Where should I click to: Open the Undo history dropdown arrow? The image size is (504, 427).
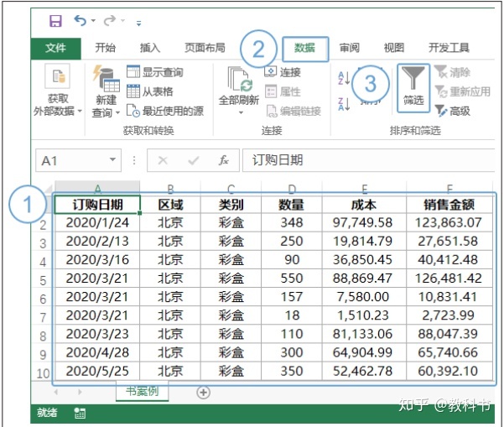coord(93,21)
